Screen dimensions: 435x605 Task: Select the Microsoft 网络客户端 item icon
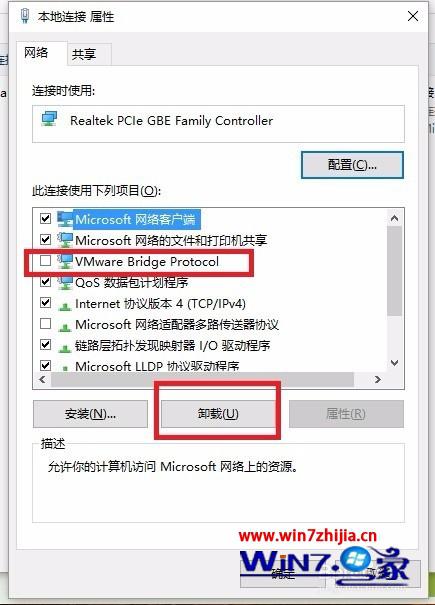[x=65, y=219]
